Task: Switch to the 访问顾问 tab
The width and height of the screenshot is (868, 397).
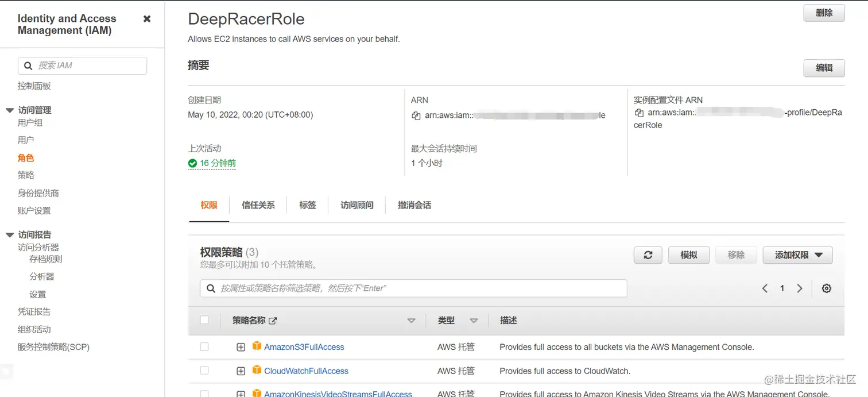Action: click(357, 205)
